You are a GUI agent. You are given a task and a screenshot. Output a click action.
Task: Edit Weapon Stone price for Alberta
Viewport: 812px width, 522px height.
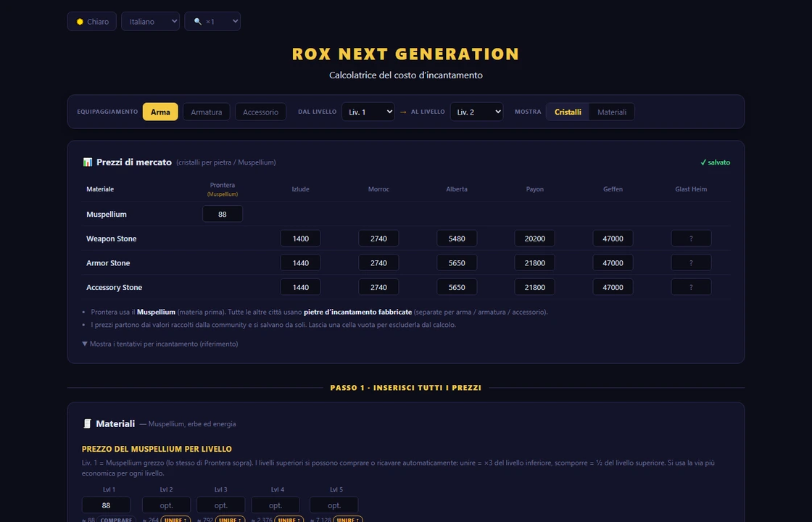(457, 239)
